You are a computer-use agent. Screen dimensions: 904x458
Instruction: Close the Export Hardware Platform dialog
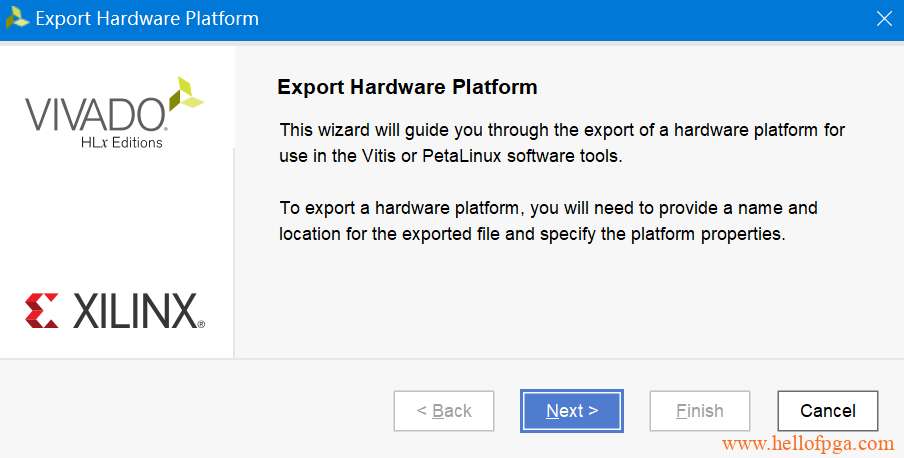(x=884, y=18)
